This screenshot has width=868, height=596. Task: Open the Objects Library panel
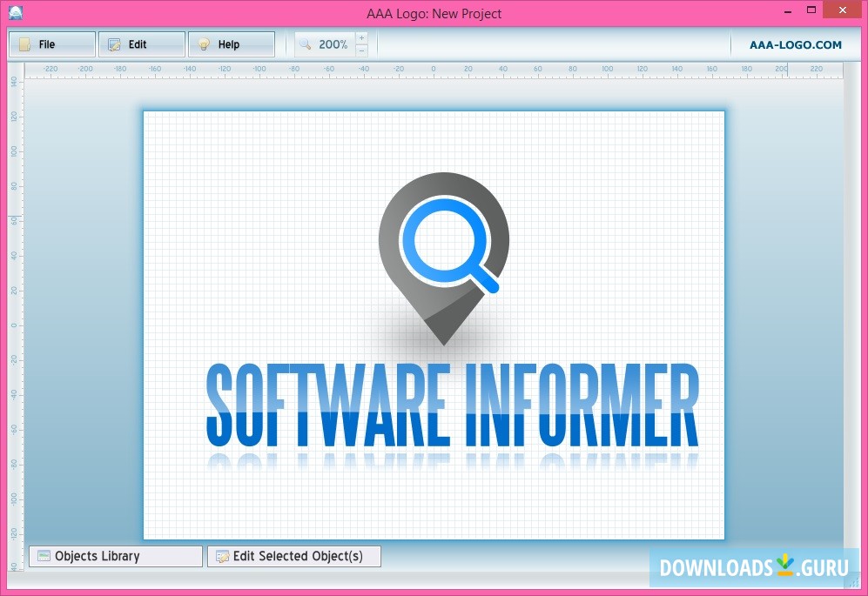coord(115,556)
